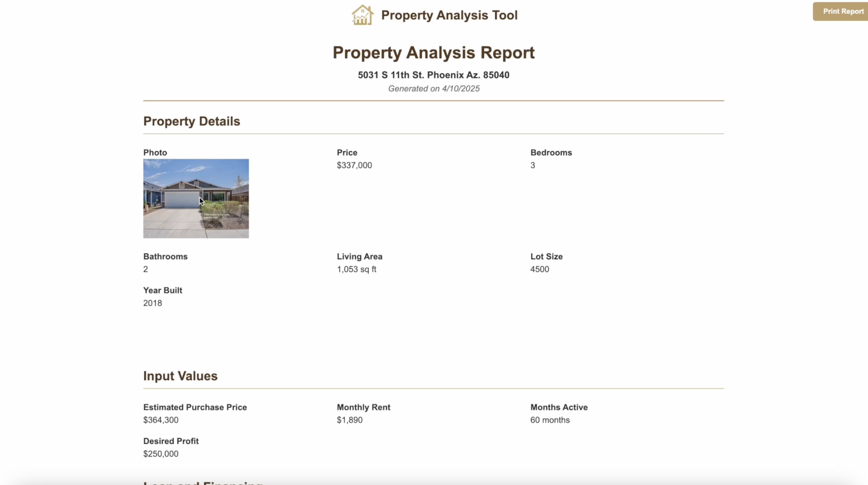
Task: Select Estimated Purchase Price value $364,300
Action: 161,420
